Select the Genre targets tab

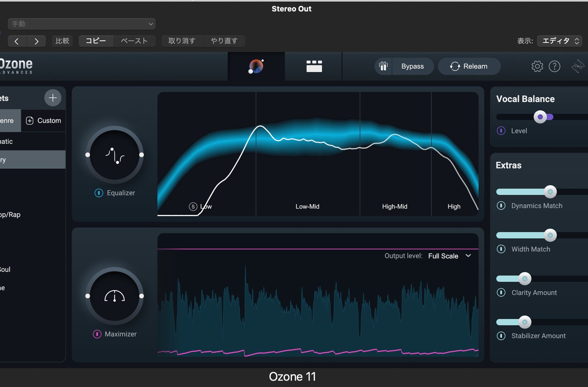(x=10, y=121)
